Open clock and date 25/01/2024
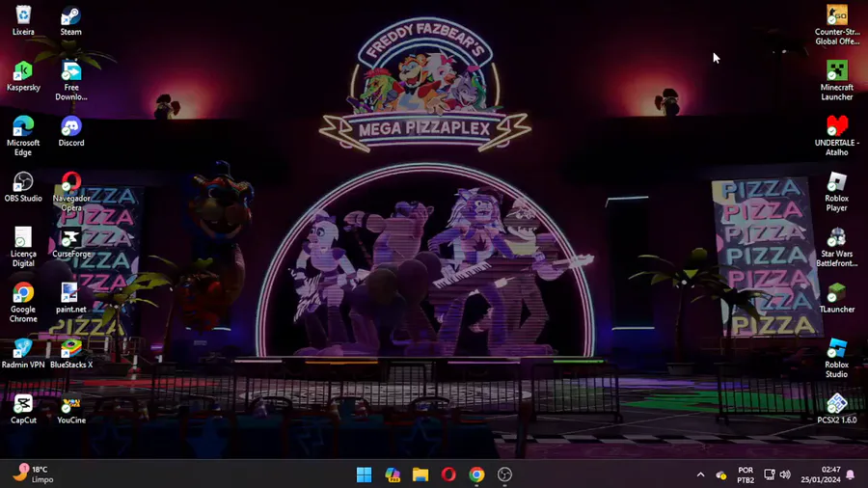This screenshot has width=868, height=488. click(821, 474)
